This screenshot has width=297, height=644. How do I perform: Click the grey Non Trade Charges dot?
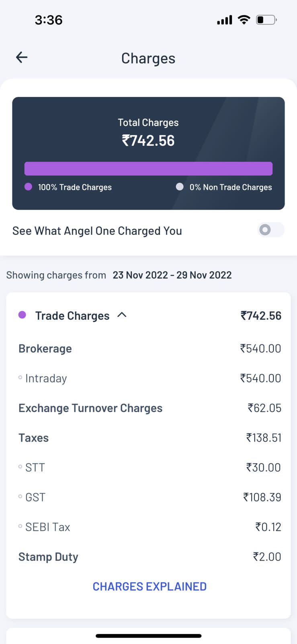click(180, 187)
